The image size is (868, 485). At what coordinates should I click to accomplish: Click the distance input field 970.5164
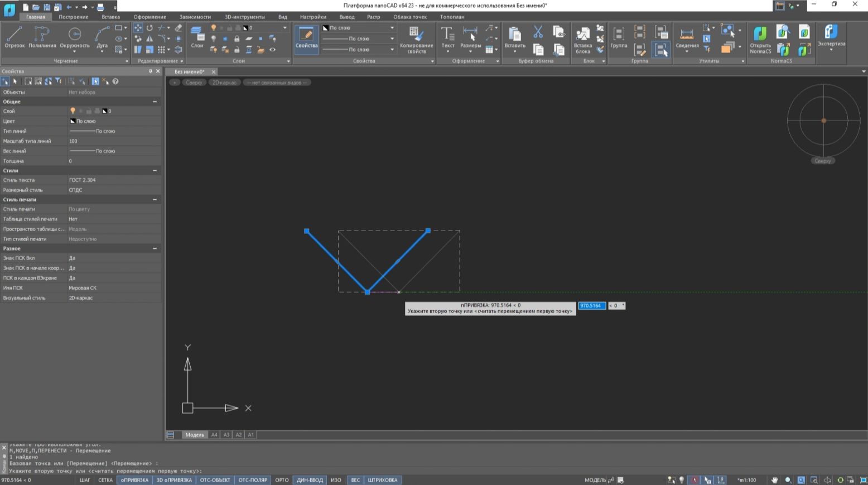[x=591, y=305]
